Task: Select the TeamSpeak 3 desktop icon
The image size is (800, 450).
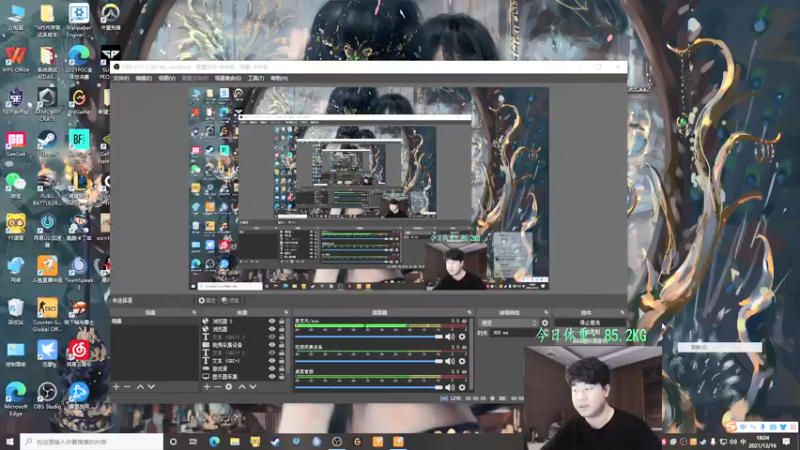Action: point(79,273)
